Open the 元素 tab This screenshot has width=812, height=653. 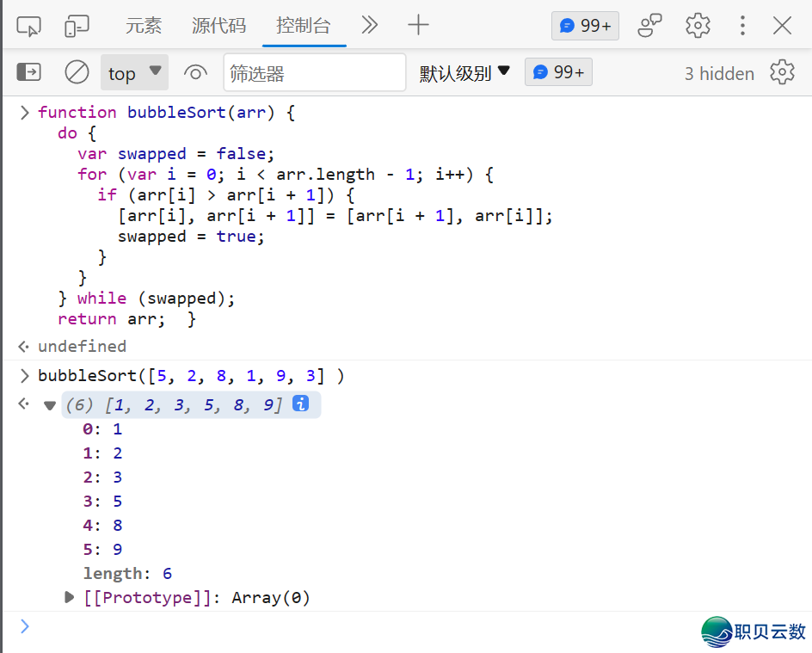144,26
